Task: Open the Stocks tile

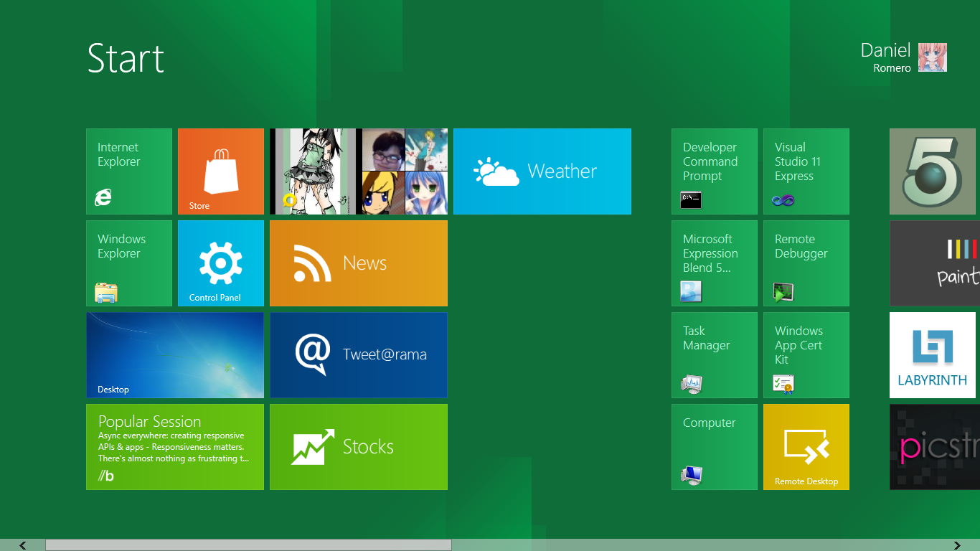Action: pyautogui.click(x=359, y=447)
